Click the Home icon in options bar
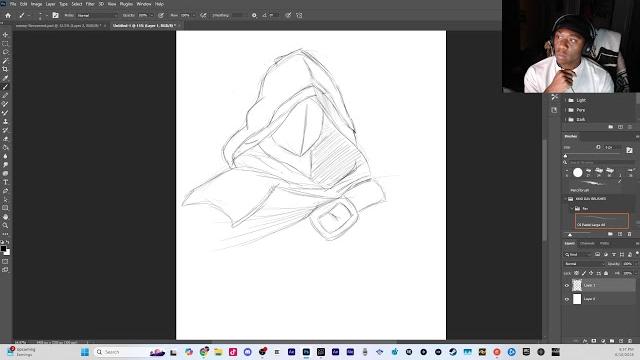 coord(8,16)
